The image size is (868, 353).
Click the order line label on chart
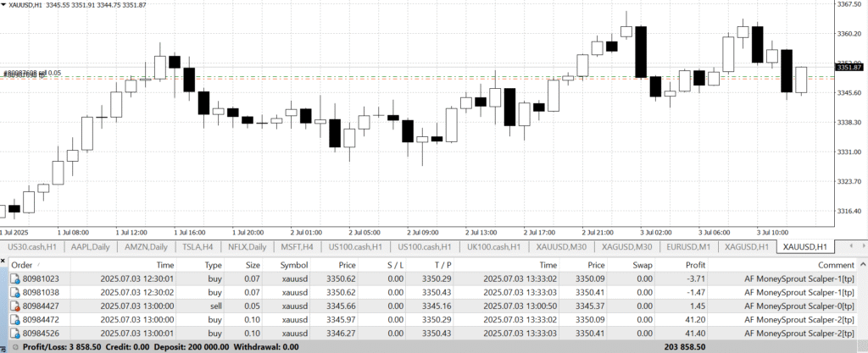tap(32, 74)
